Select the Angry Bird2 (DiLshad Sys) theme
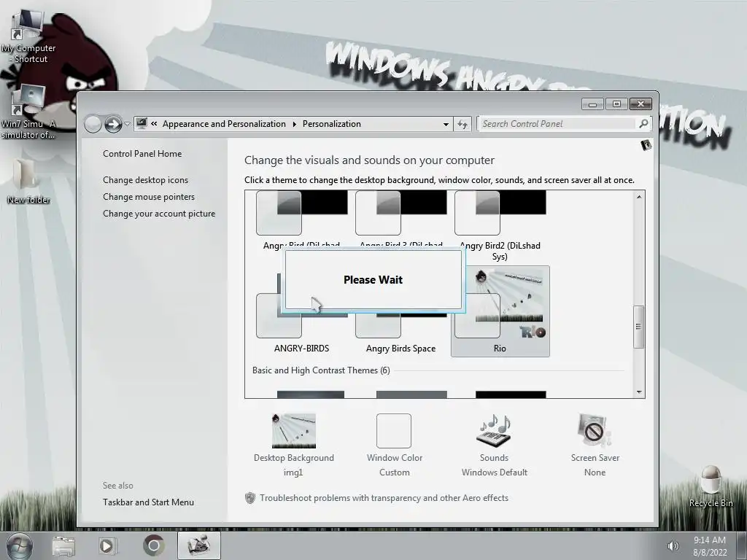 (x=500, y=226)
